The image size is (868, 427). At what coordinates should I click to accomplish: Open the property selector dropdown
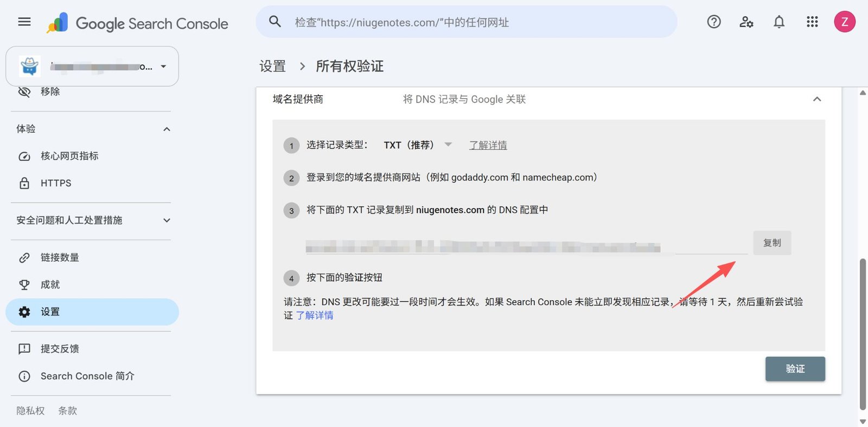92,66
